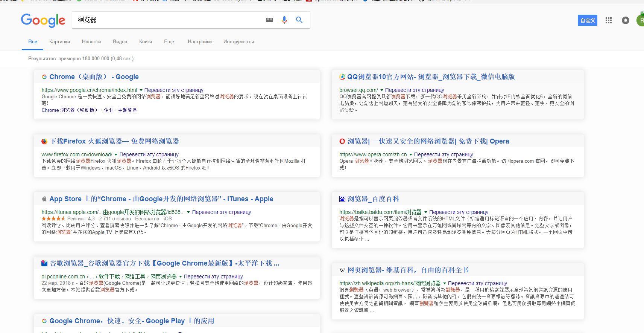Image resolution: width=644 pixels, height=333 pixels.
Task: Click the blue 自定义 button
Action: [x=587, y=20]
